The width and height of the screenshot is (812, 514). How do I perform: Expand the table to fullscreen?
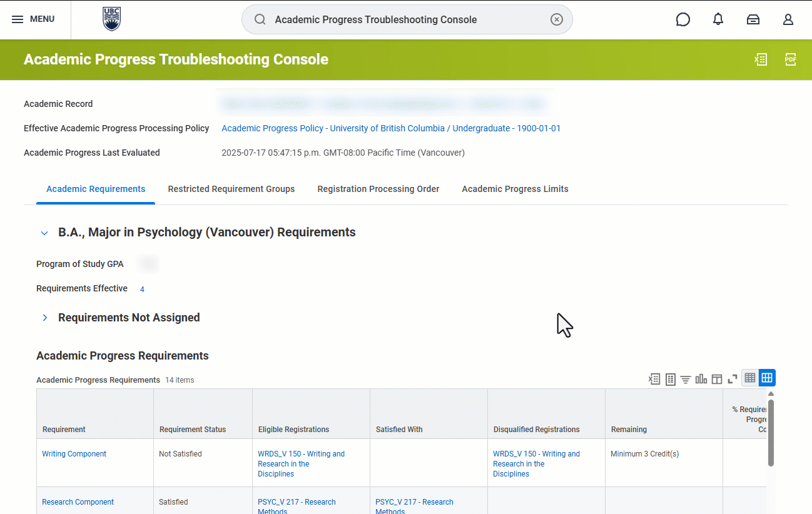pos(733,379)
